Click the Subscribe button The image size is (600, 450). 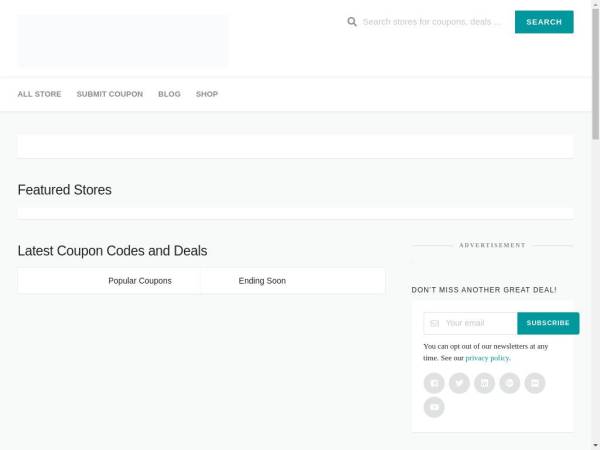[548, 323]
